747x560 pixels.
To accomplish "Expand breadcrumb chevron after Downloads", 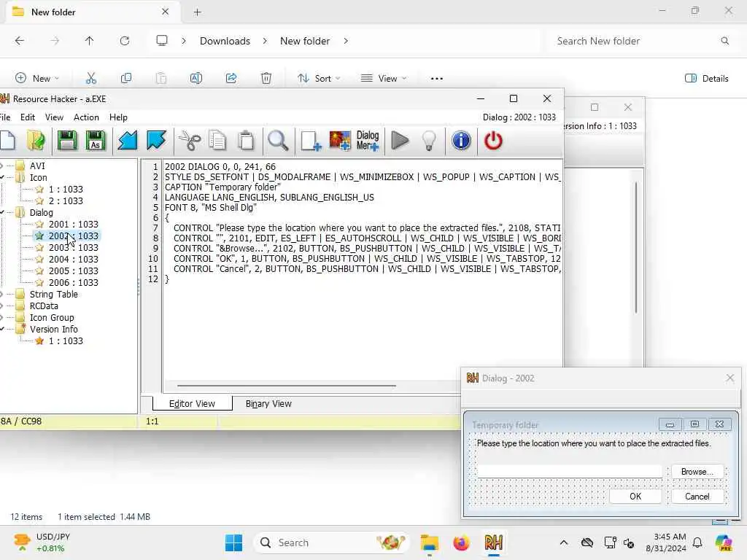I will pos(265,41).
